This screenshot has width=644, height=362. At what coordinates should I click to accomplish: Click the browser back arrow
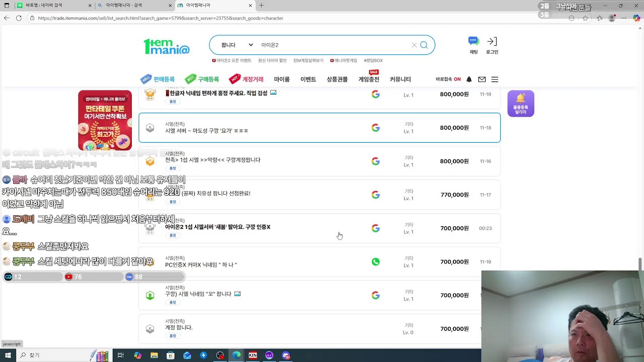click(7, 18)
